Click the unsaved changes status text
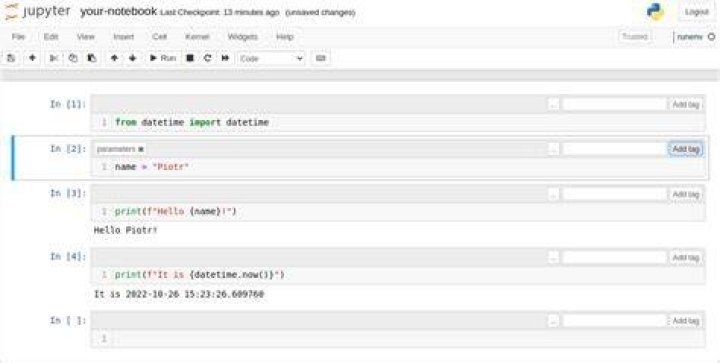The height and width of the screenshot is (363, 720). (x=321, y=12)
